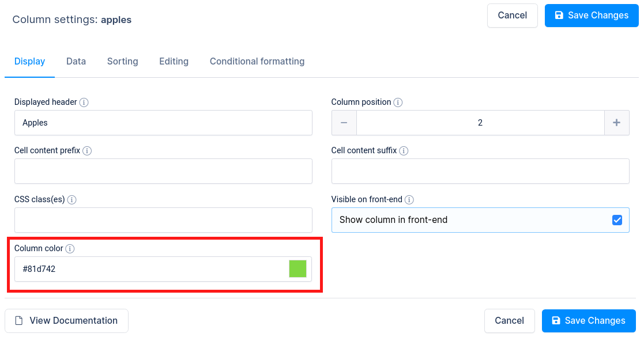The width and height of the screenshot is (644, 337).
Task: Uncheck Show column in front-end
Action: 617,220
